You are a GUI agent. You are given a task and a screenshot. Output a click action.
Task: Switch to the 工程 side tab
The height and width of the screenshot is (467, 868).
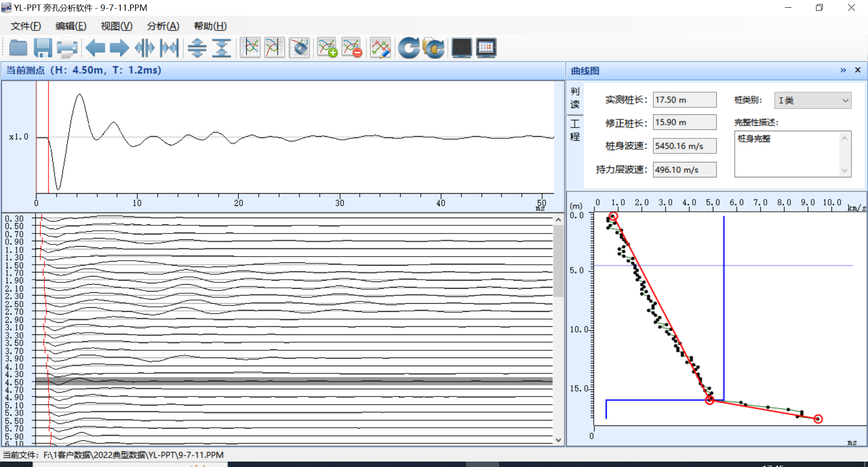click(575, 130)
